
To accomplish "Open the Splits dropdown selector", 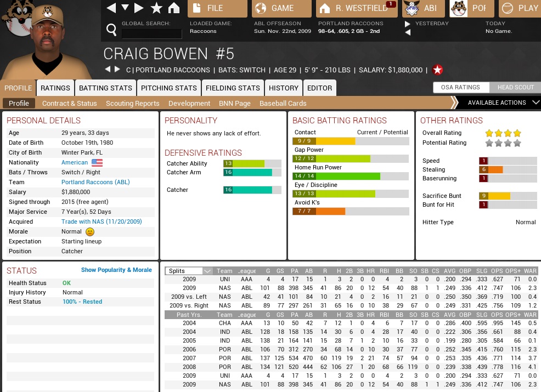I will tap(189, 271).
